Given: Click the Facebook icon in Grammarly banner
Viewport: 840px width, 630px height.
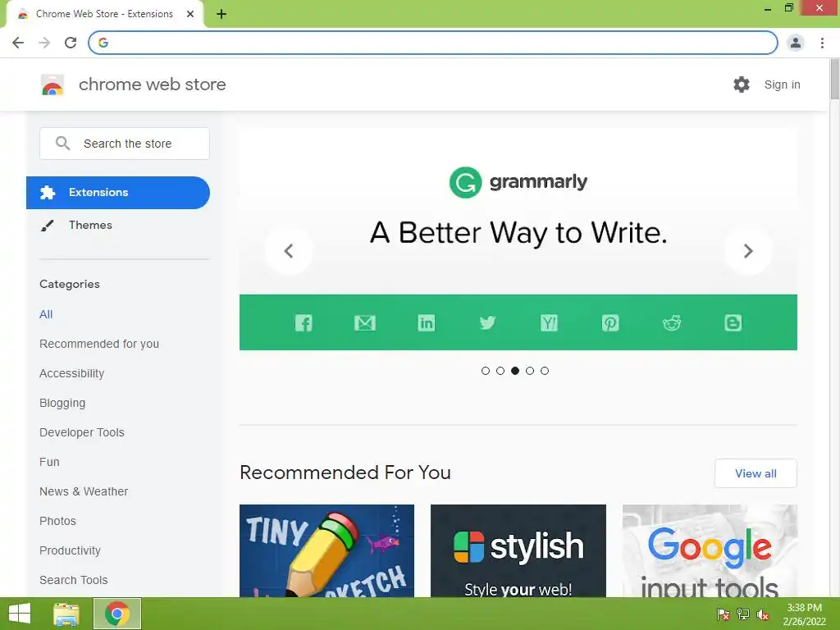Looking at the screenshot, I should click(304, 323).
